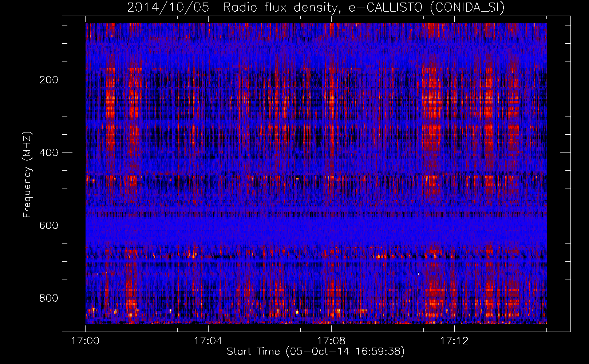Screen dimensions: 589x364
Task: Click the 17:00 time tick label
Action: [x=85, y=341]
